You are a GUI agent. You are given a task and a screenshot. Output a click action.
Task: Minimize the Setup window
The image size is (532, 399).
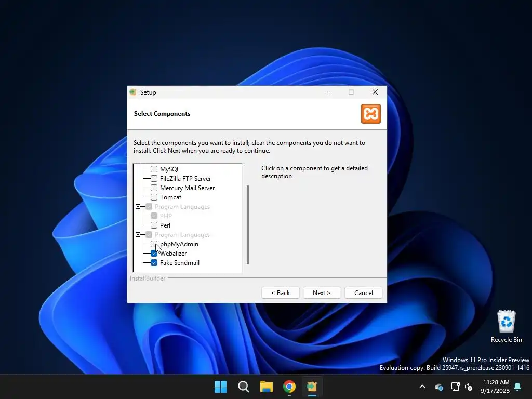(x=328, y=92)
